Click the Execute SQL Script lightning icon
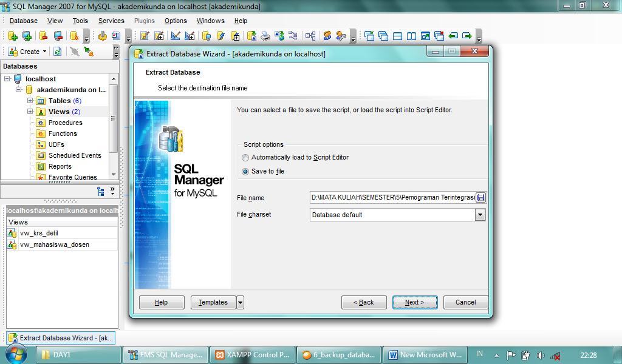 (221, 36)
